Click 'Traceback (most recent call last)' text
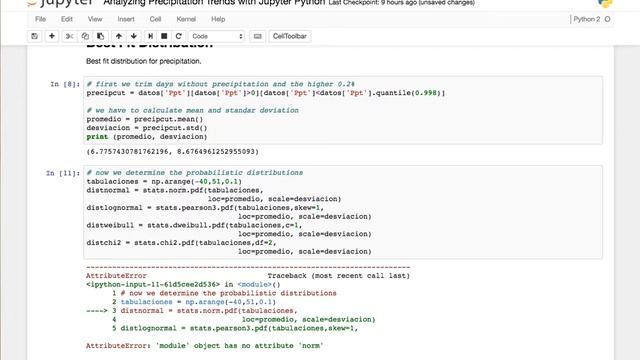The width and height of the screenshot is (640, 360). coord(338,276)
